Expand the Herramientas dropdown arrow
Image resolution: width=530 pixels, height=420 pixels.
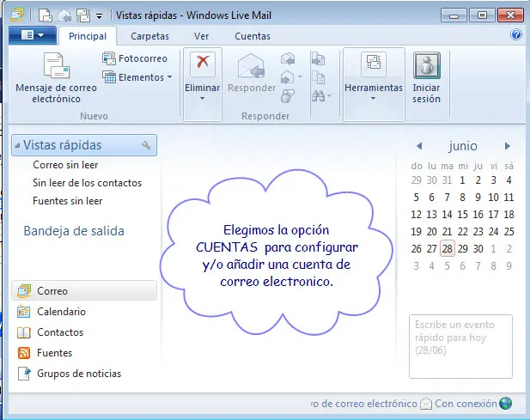[x=373, y=99]
